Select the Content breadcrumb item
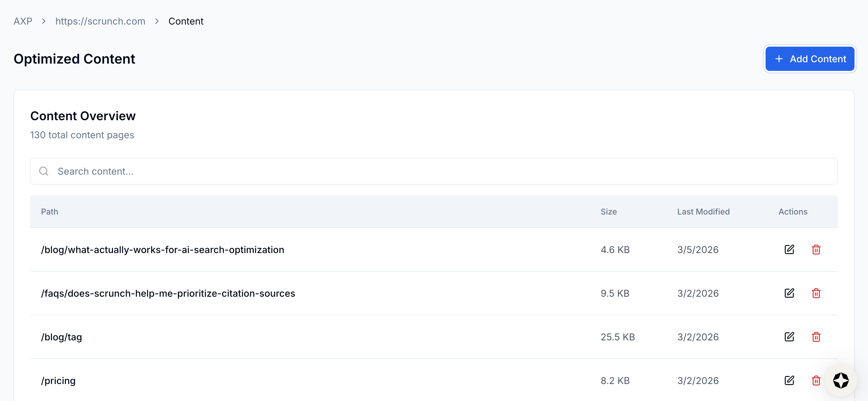This screenshot has height=401, width=868. (x=186, y=21)
